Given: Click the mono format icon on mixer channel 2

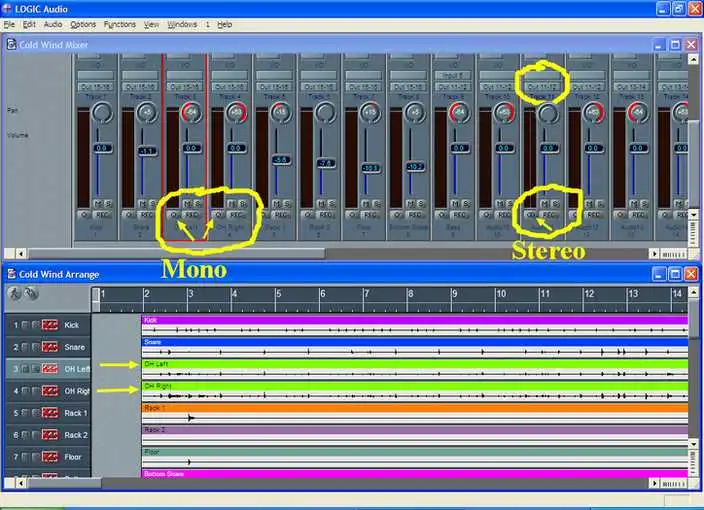Looking at the screenshot, I should coord(129,215).
